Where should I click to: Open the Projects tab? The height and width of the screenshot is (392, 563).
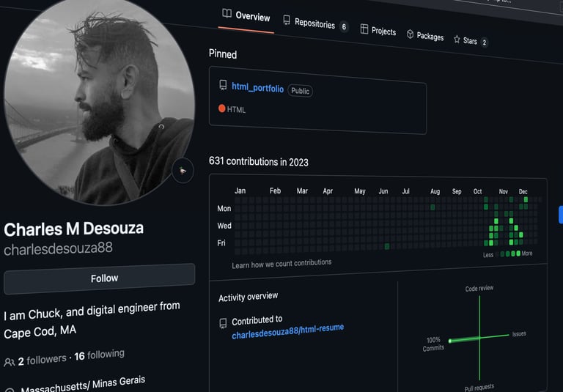click(378, 31)
